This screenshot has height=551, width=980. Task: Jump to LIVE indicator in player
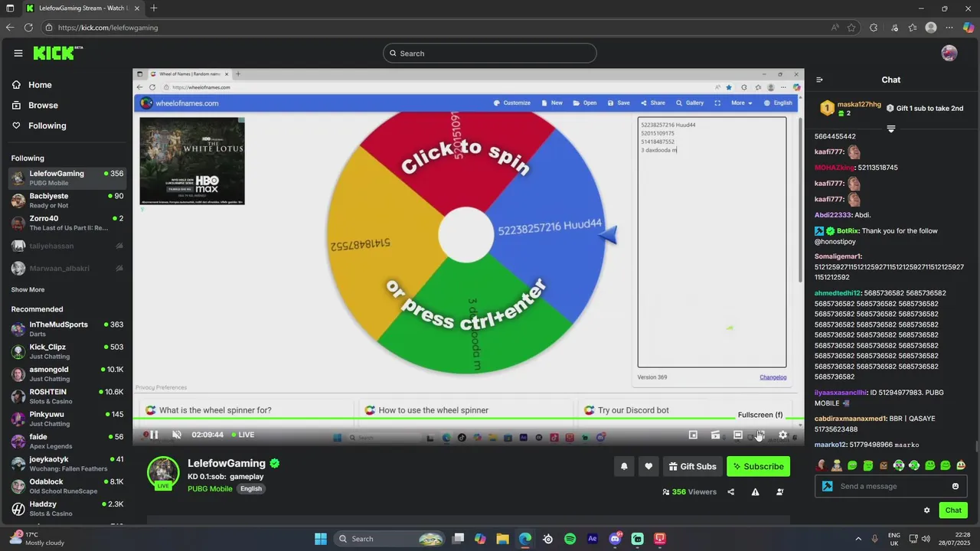click(242, 435)
